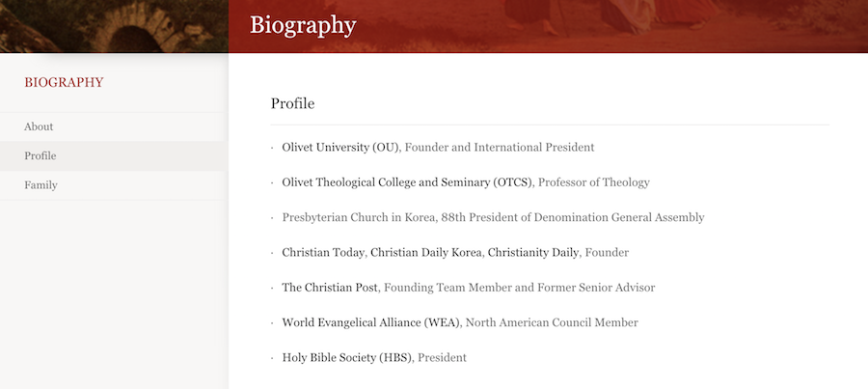
Task: Open the Olivet University (OU) link
Action: click(340, 148)
